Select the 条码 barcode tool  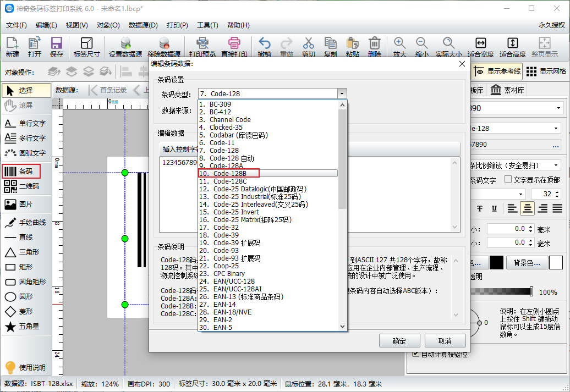pos(21,171)
